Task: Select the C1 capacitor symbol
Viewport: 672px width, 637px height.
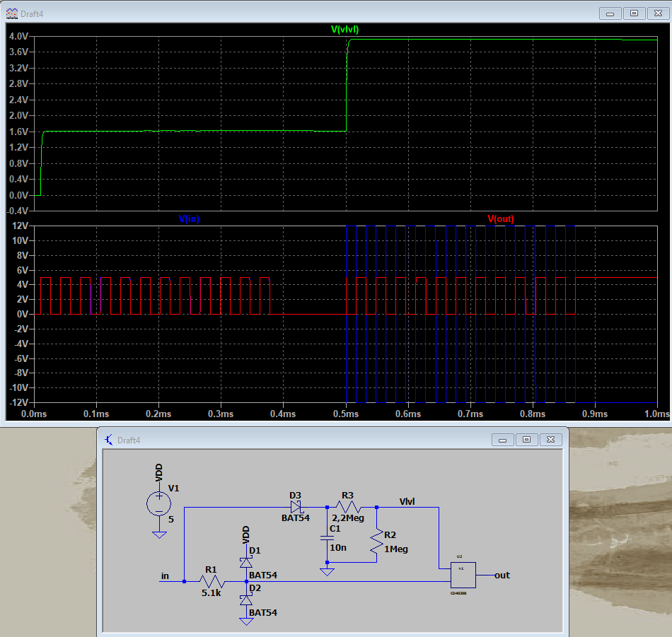Action: click(x=327, y=538)
